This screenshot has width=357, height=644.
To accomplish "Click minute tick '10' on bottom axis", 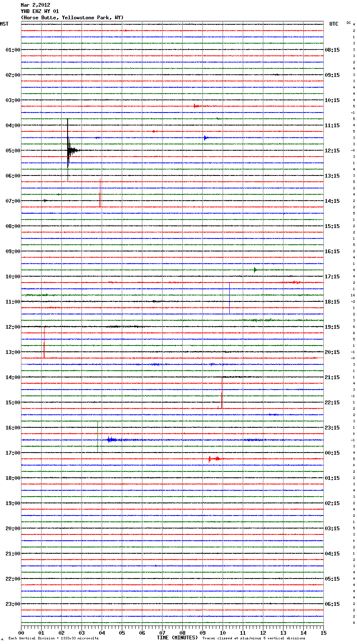I will tap(223, 633).
